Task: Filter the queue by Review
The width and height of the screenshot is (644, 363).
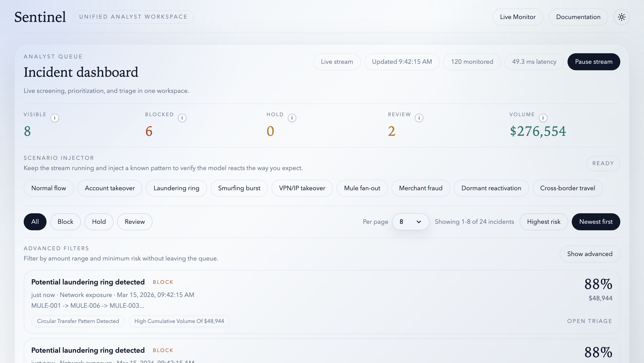Action: tap(134, 222)
